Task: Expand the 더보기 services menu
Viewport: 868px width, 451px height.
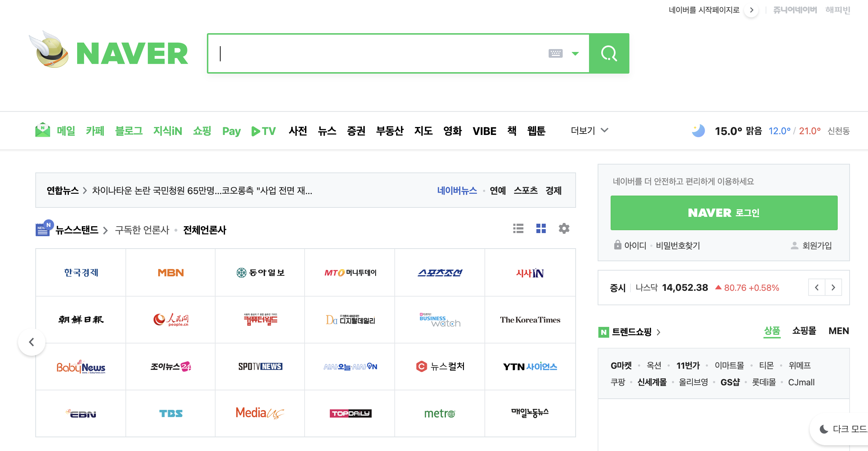Action: [589, 131]
